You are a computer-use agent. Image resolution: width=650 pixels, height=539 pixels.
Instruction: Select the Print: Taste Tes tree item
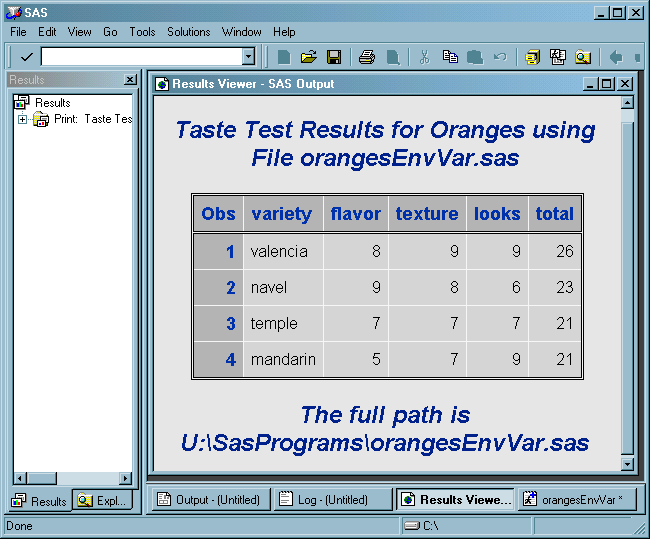click(x=93, y=119)
